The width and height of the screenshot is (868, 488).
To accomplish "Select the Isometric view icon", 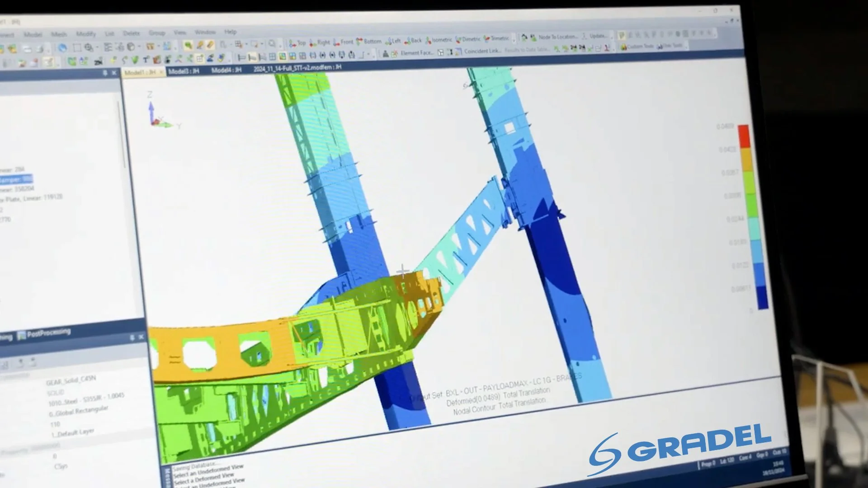I will point(429,39).
